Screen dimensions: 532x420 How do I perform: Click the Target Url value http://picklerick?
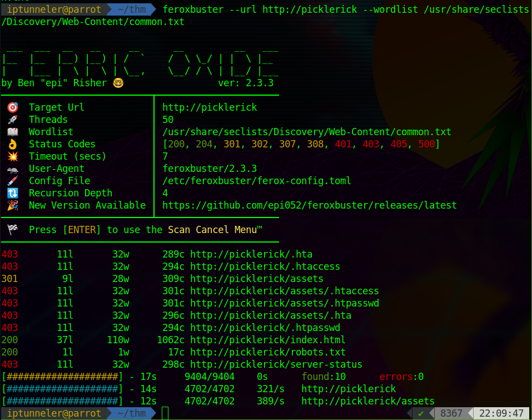pyautogui.click(x=210, y=107)
